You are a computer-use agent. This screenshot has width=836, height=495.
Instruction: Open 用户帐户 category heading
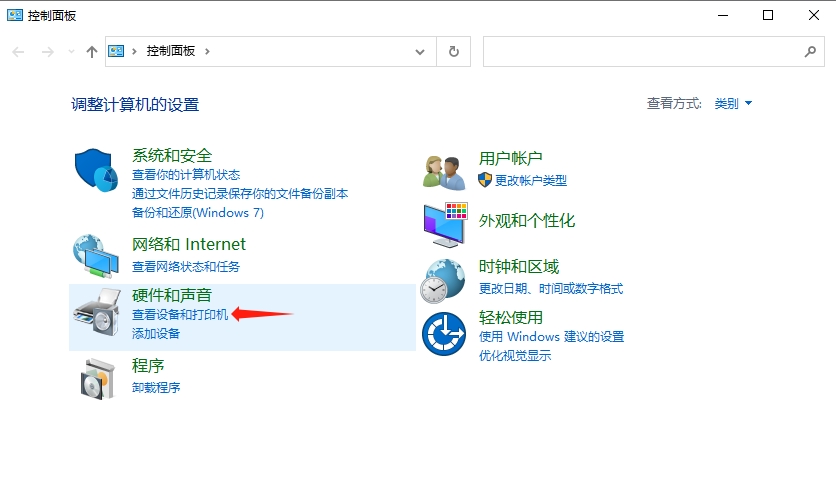point(510,158)
